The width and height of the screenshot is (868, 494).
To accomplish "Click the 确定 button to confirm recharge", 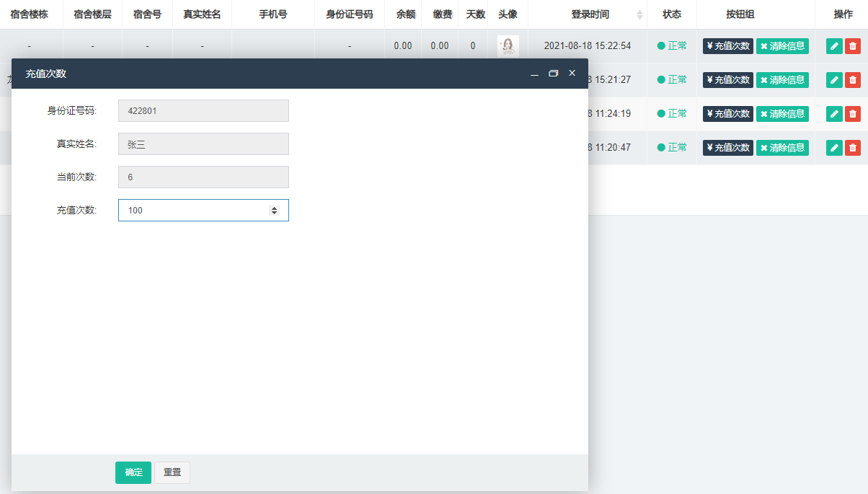I will 133,472.
